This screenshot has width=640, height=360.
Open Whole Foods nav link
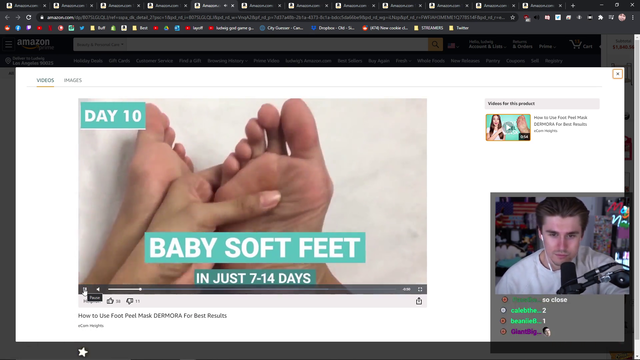pyautogui.click(x=431, y=61)
